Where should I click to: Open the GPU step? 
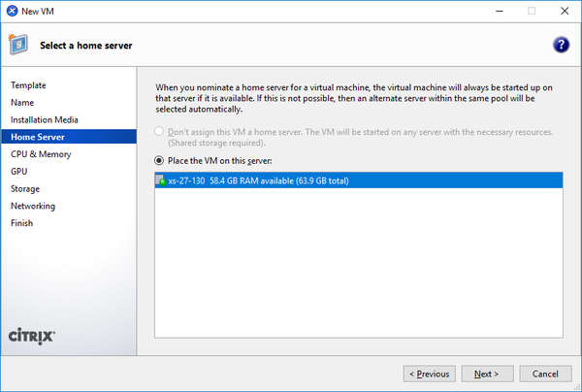click(x=19, y=171)
